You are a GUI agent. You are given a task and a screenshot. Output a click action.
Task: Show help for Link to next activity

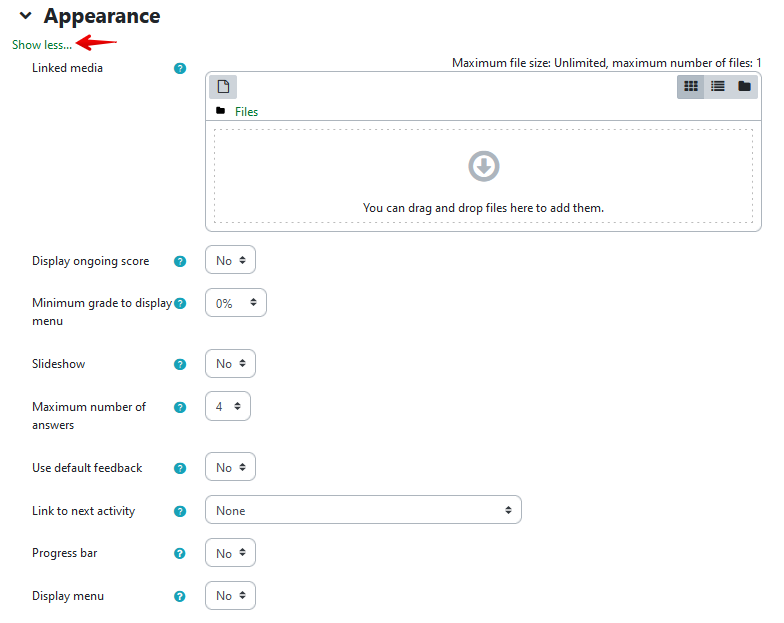point(180,512)
